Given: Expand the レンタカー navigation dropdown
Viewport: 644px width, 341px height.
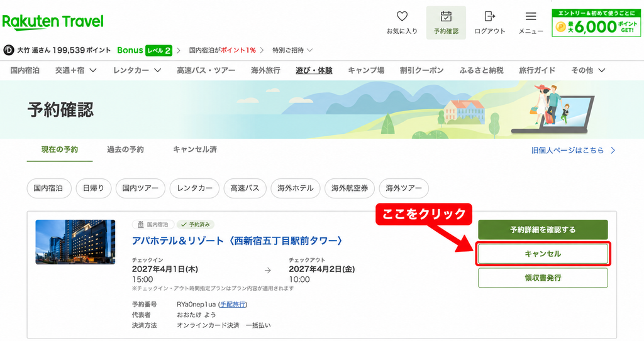Looking at the screenshot, I should 137,70.
